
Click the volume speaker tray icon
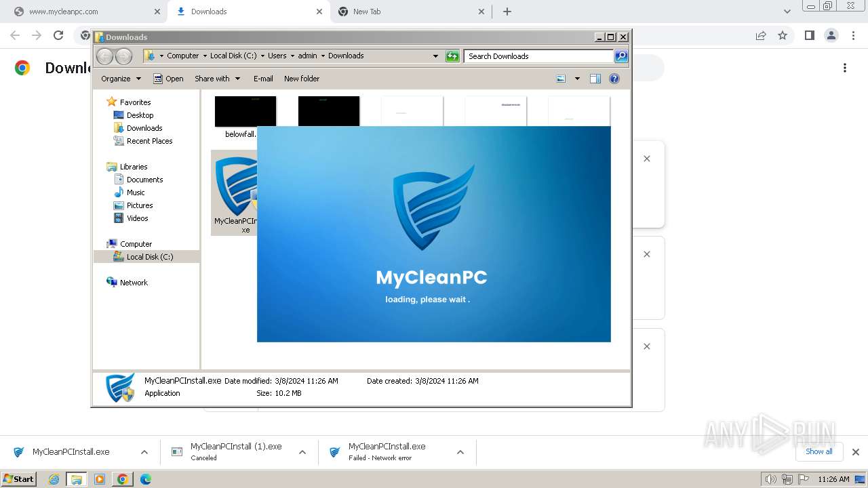[x=770, y=479]
